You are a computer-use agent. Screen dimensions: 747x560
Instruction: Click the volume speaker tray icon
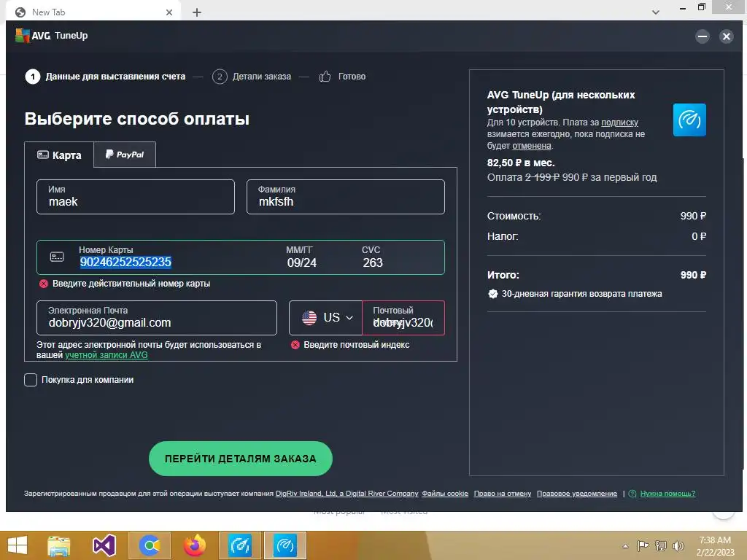pos(678,545)
